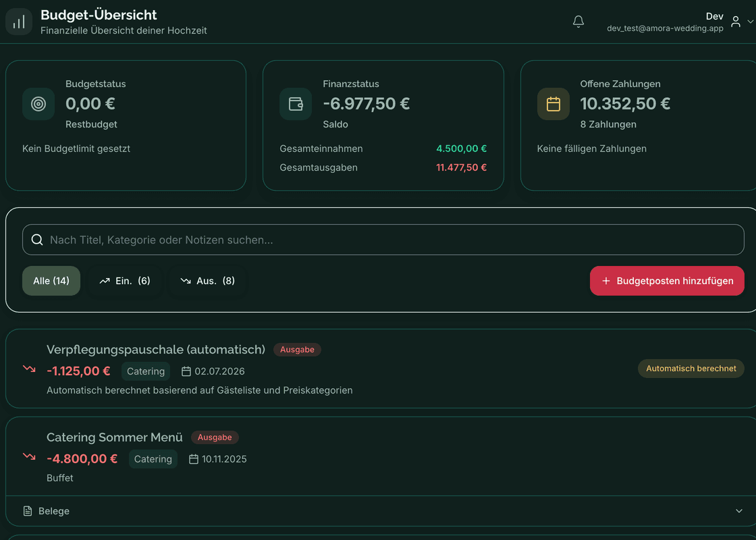Image resolution: width=756 pixels, height=540 pixels.
Task: Click Kein Budgetlimit gesetzt text
Action: click(76, 148)
